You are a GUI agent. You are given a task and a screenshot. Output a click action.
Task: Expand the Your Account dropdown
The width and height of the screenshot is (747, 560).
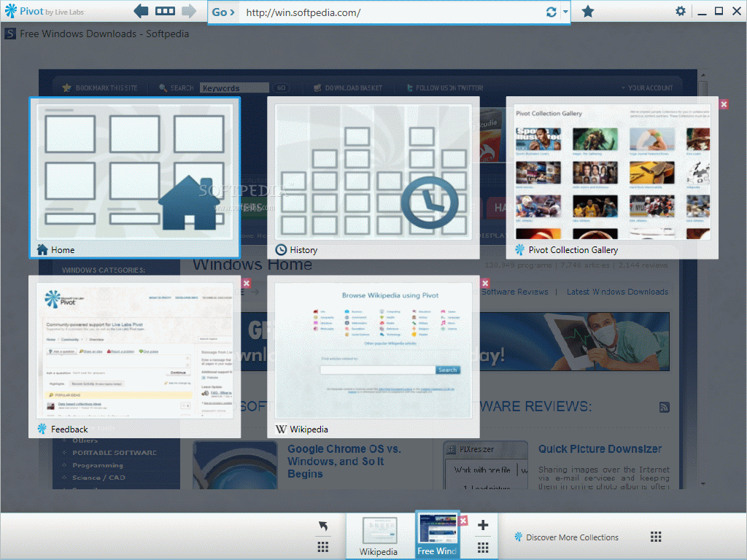coord(647,88)
